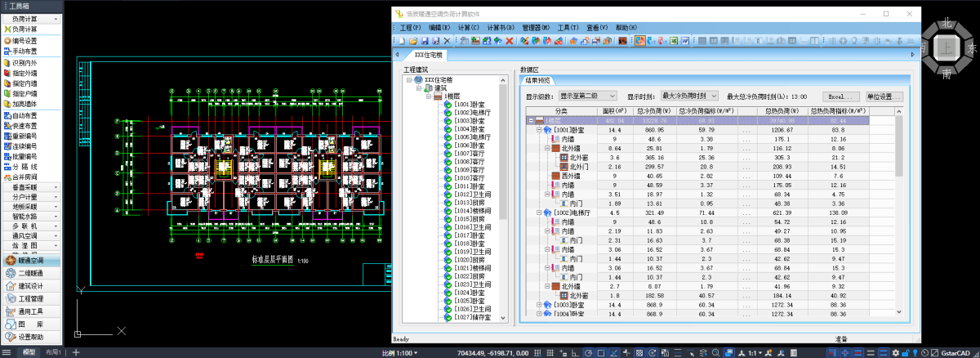Open the 帮助(H) menu
Viewport: 980px width, 358px height.
[x=627, y=28]
